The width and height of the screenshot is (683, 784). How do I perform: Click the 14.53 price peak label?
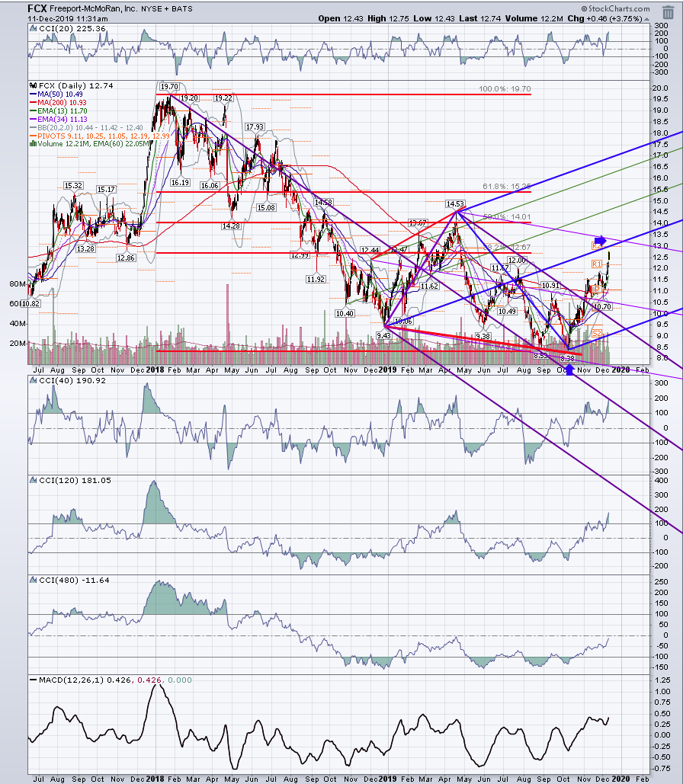point(455,203)
